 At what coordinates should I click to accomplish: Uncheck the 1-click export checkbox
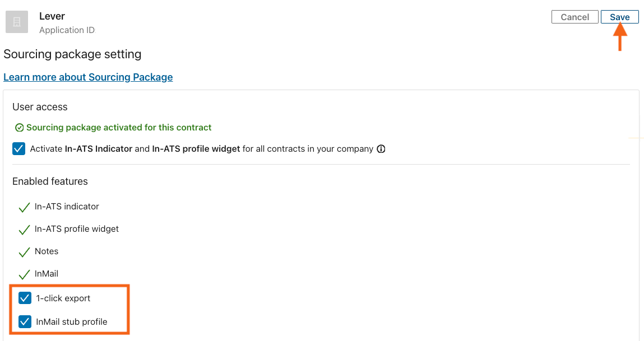click(25, 298)
